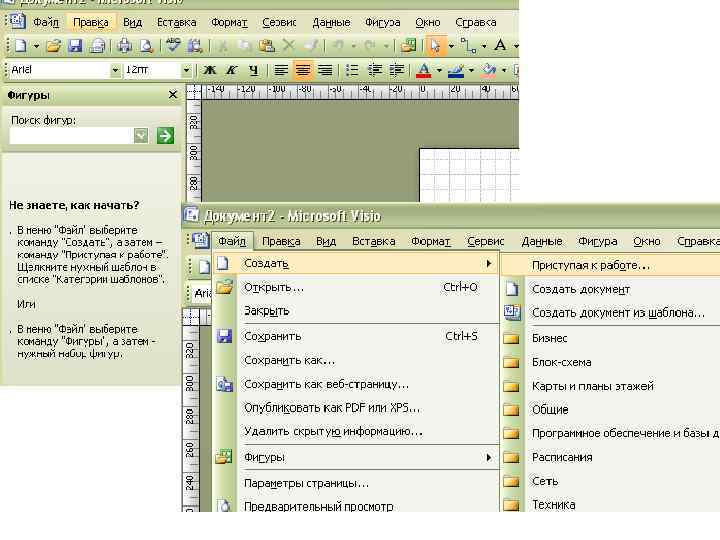Choose Закрыть from the File menu
The image size is (720, 540).
pyautogui.click(x=356, y=311)
